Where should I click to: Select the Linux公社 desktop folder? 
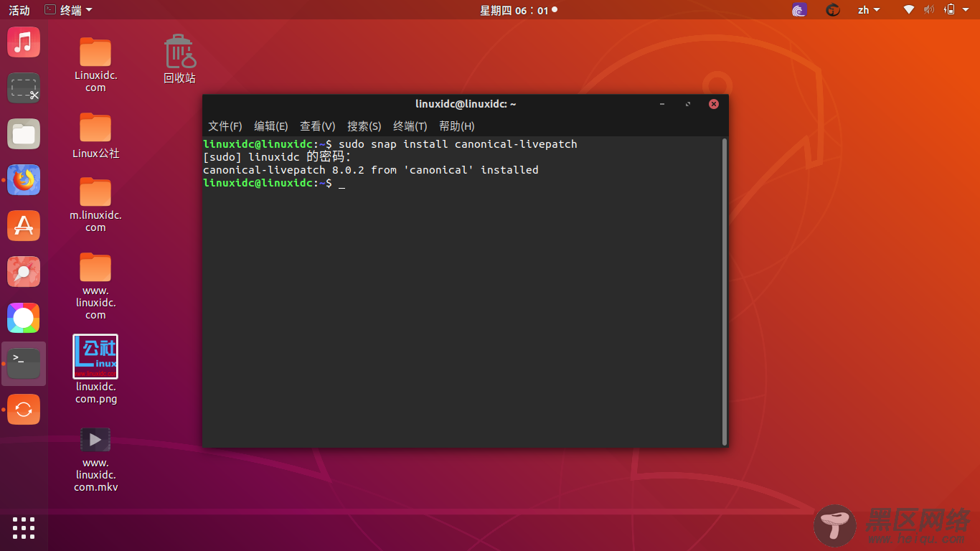(95, 136)
